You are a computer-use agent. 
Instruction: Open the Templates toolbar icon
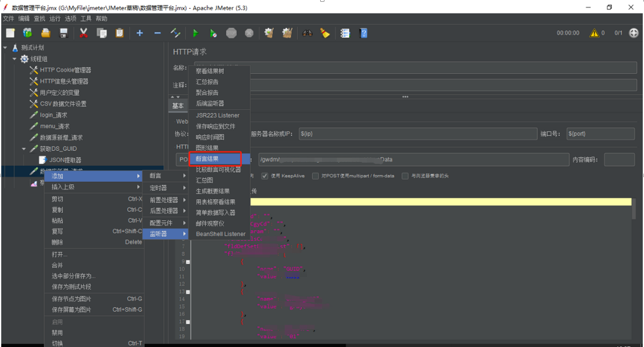pyautogui.click(x=27, y=34)
